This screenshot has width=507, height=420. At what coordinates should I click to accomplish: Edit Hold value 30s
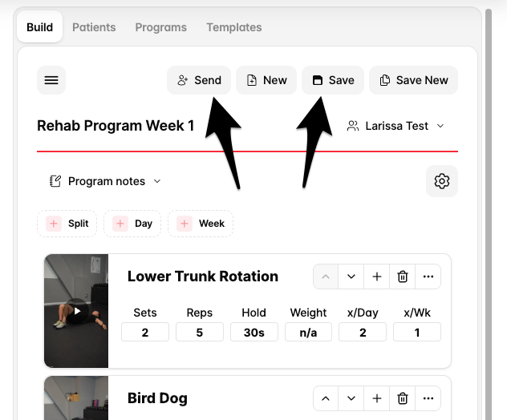click(254, 332)
